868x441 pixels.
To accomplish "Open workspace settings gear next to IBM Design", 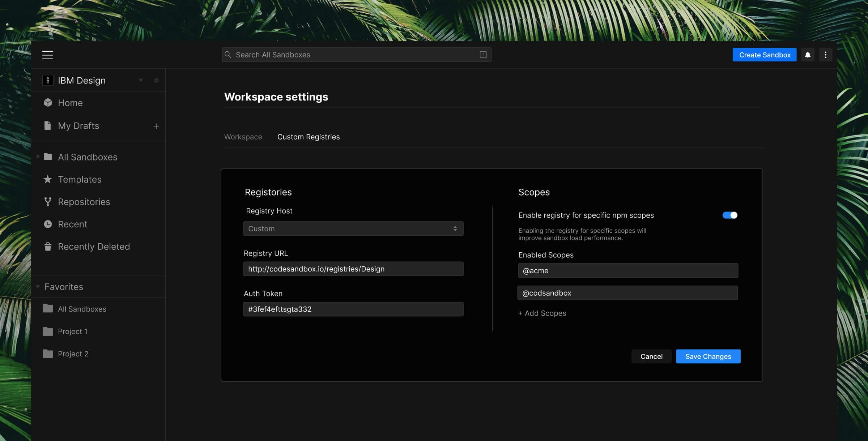I will point(156,80).
